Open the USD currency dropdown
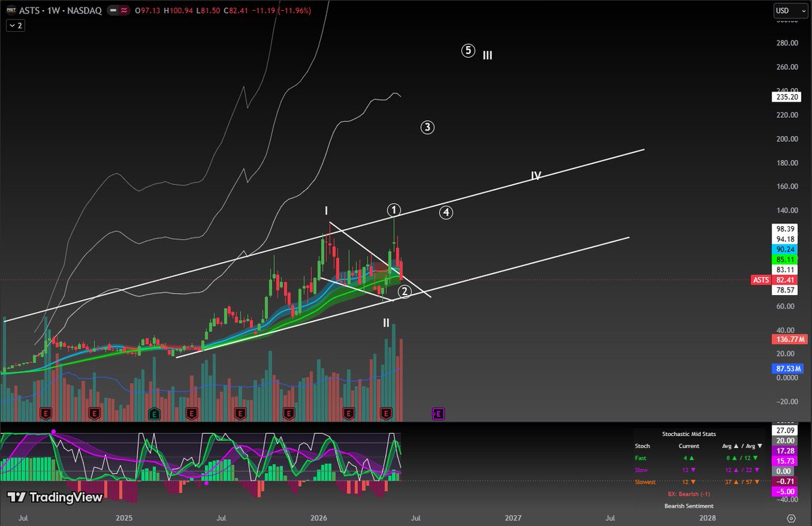Screen dimensions: 812x526 click(x=791, y=10)
